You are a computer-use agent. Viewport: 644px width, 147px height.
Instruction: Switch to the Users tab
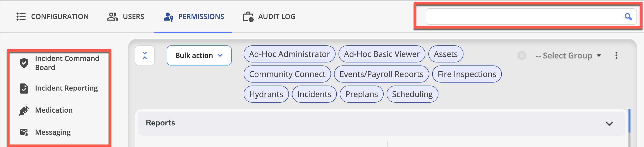coord(126,17)
